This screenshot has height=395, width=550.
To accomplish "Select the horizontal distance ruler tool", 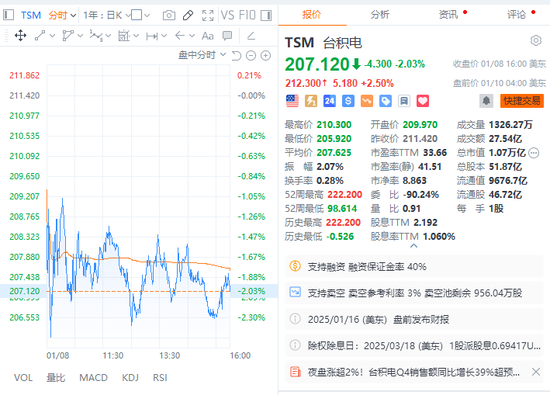I will [152, 36].
